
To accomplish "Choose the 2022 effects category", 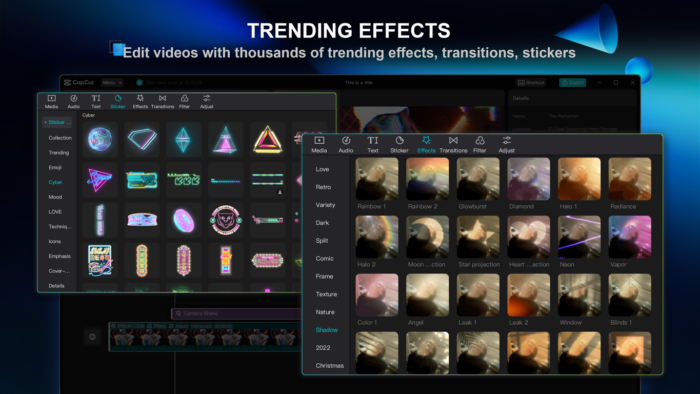I will point(323,348).
